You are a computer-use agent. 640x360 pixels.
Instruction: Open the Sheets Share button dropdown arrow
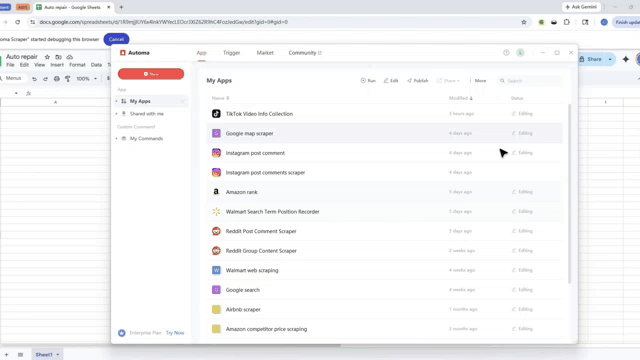coord(610,59)
